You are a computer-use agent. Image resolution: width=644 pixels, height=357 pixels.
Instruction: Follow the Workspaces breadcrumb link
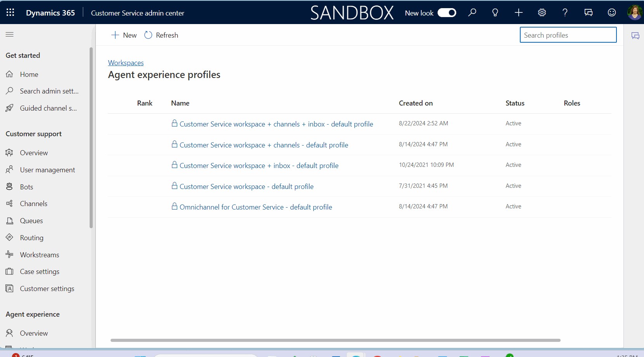126,63
